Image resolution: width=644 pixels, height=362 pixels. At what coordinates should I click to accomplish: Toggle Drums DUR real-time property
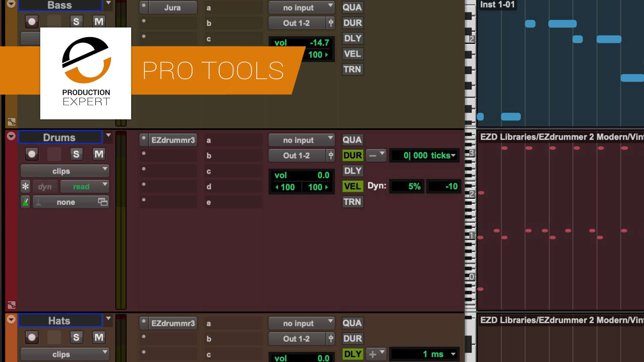(352, 156)
